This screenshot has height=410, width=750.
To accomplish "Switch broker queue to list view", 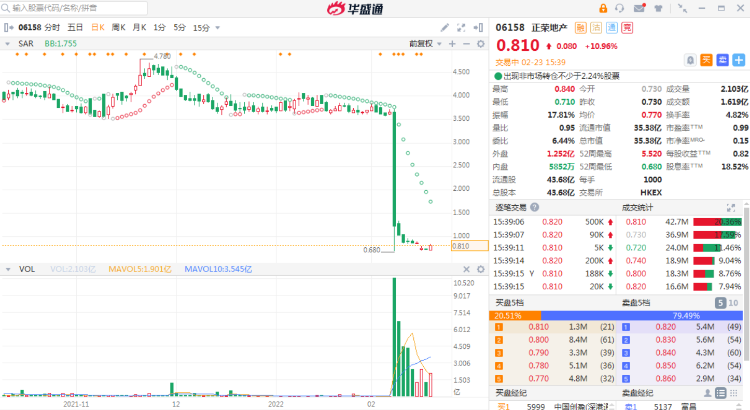I will (x=720, y=393).
